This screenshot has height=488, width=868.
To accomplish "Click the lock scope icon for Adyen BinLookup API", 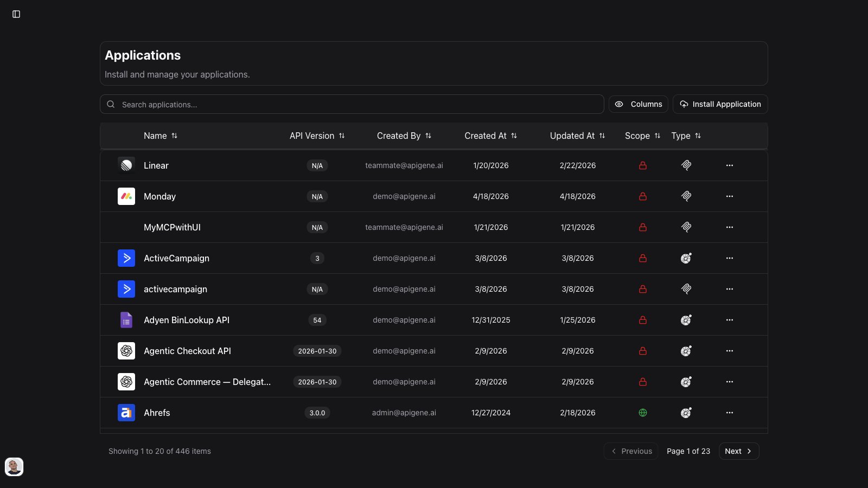I will 643,320.
